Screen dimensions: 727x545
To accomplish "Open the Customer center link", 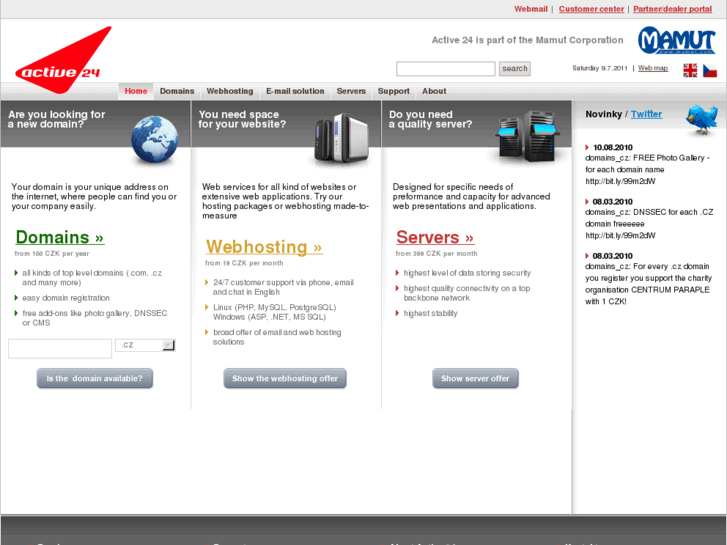I will (591, 9).
